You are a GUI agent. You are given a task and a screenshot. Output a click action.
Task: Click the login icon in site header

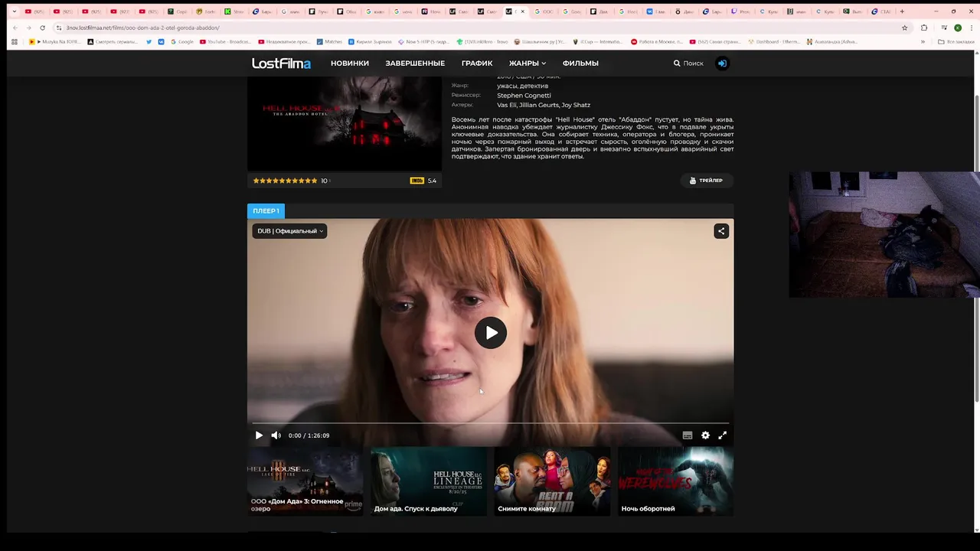(722, 64)
